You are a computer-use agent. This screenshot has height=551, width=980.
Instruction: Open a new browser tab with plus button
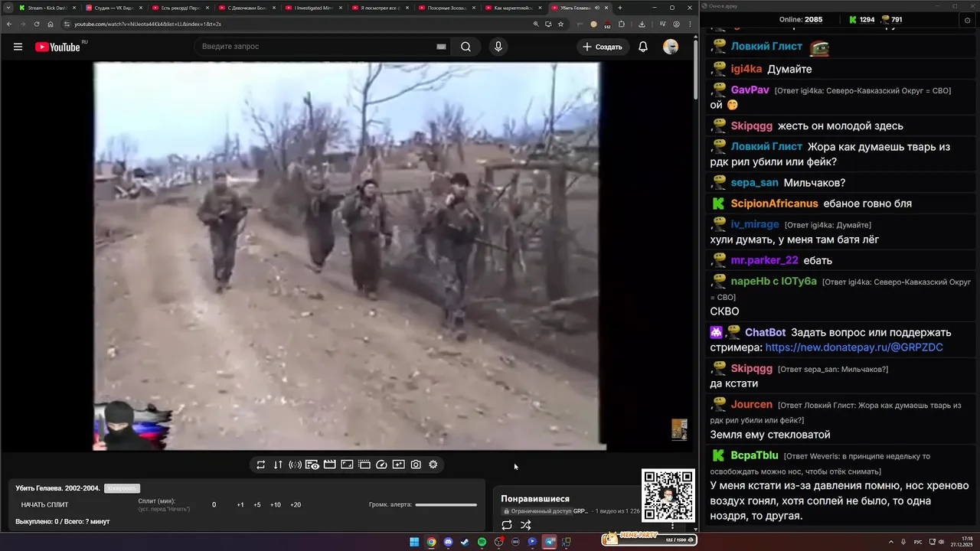tap(620, 8)
